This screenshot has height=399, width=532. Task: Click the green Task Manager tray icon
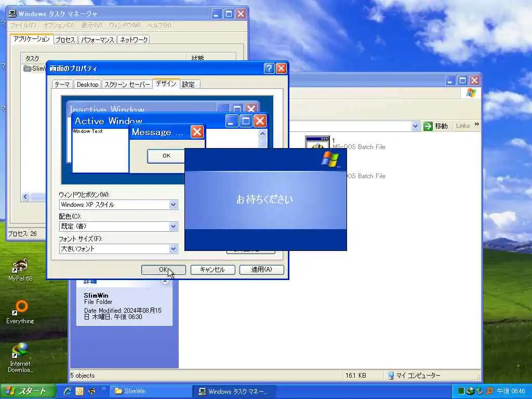tap(461, 391)
